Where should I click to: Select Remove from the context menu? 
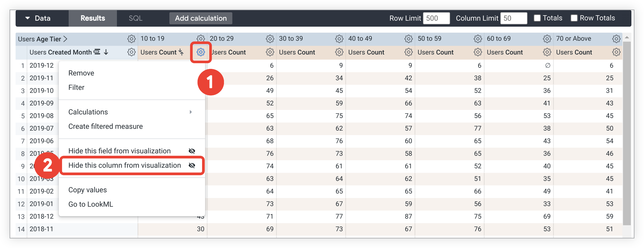click(x=81, y=73)
